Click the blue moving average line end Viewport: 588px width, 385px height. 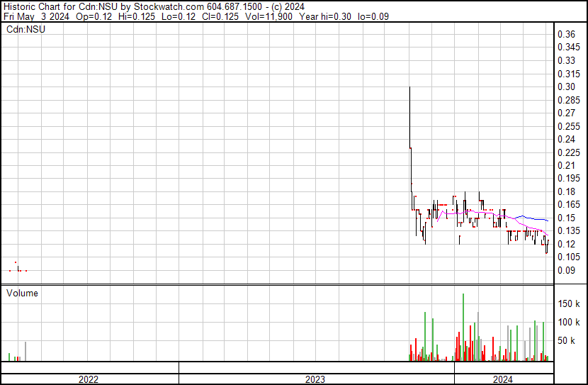(548, 221)
